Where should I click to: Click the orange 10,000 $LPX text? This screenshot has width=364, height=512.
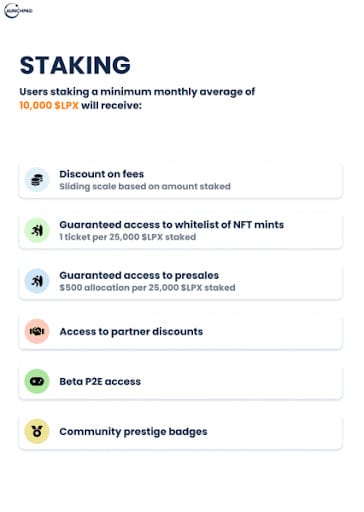49,105
